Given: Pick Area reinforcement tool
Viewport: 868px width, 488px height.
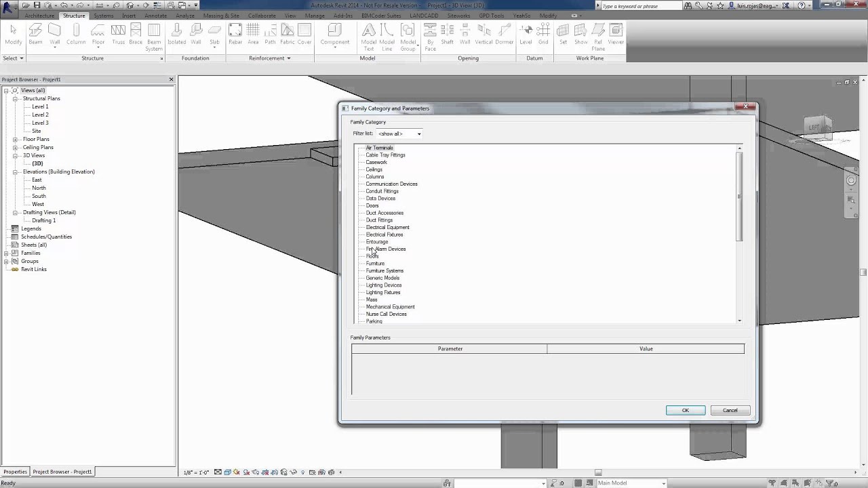Looking at the screenshot, I should pos(253,35).
